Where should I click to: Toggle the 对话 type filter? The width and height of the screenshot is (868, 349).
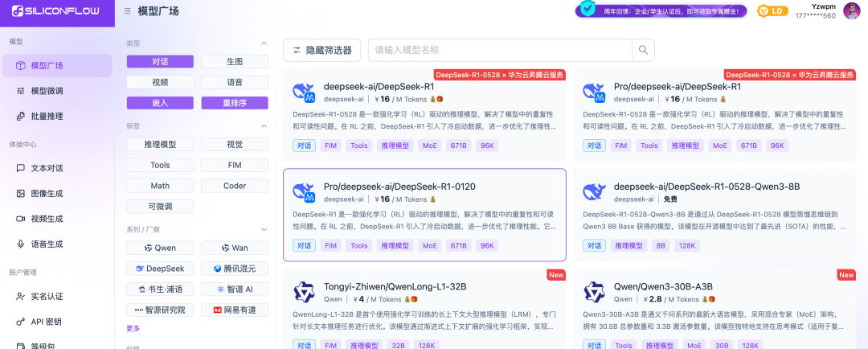[160, 61]
